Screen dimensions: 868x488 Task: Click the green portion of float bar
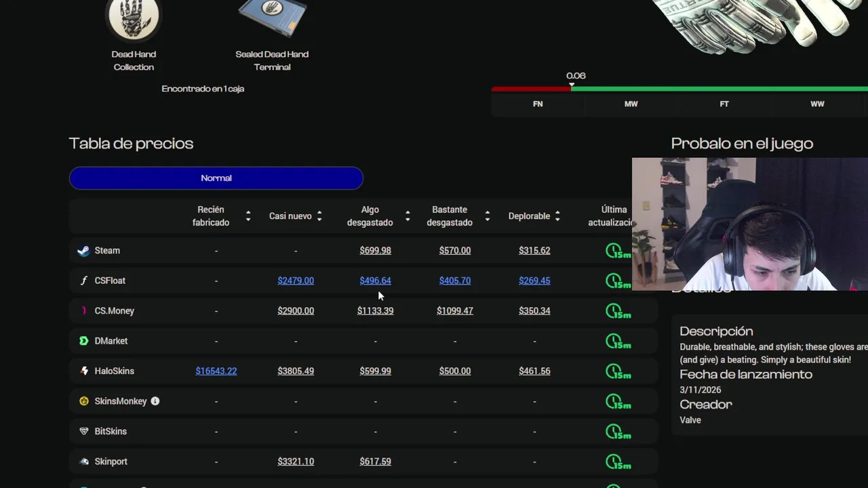tap(719, 89)
